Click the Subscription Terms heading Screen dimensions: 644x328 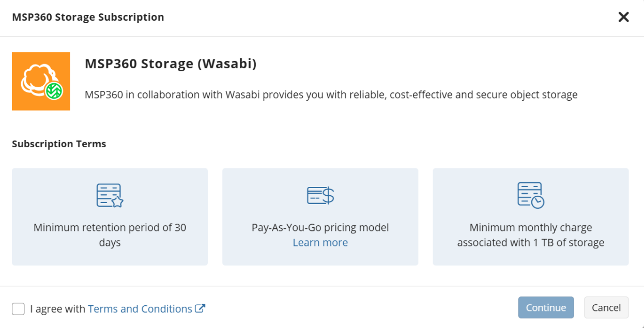tap(59, 144)
